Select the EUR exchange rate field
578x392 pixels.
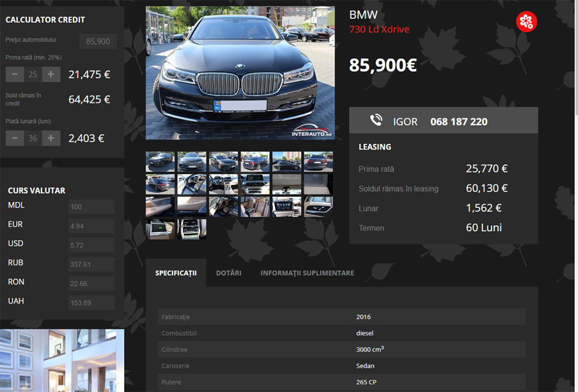91,226
